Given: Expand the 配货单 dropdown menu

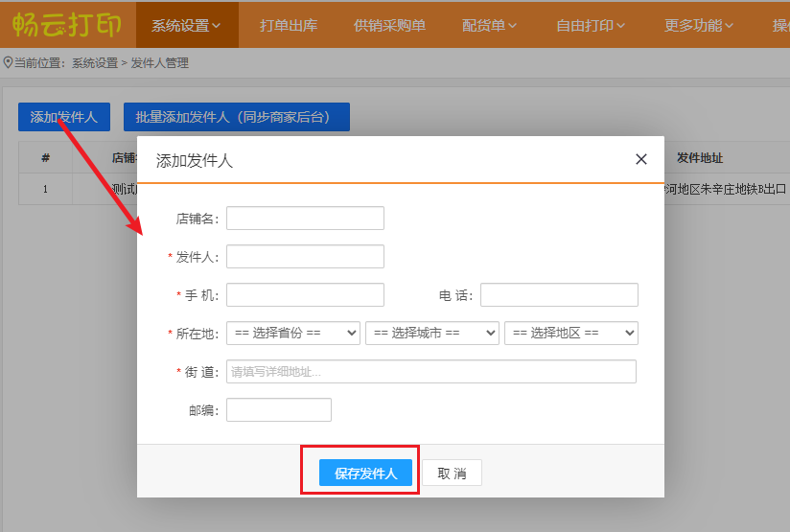Looking at the screenshot, I should (489, 26).
